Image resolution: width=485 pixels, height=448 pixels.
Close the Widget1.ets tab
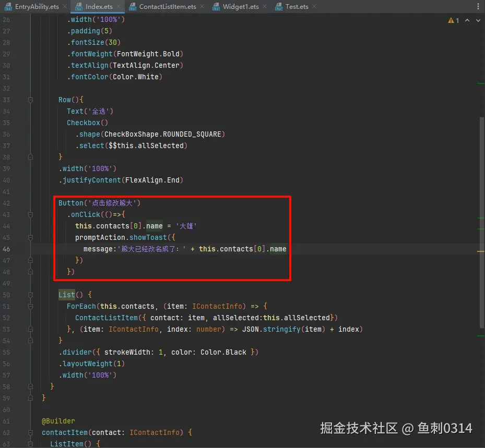265,6
